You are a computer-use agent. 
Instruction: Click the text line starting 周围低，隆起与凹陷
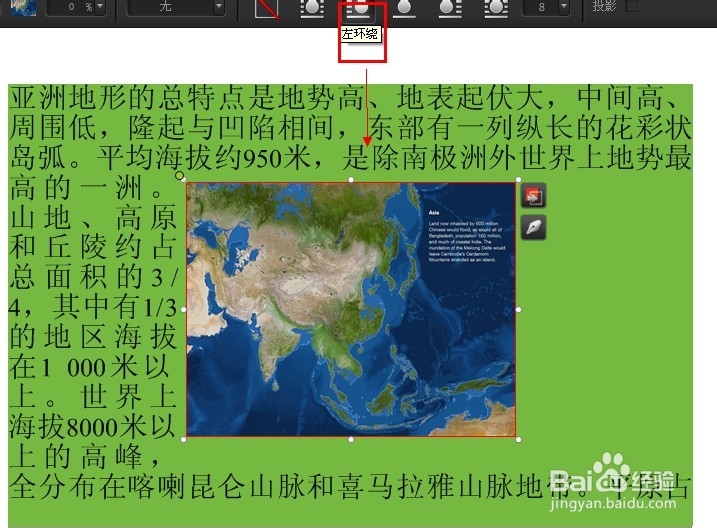point(350,128)
